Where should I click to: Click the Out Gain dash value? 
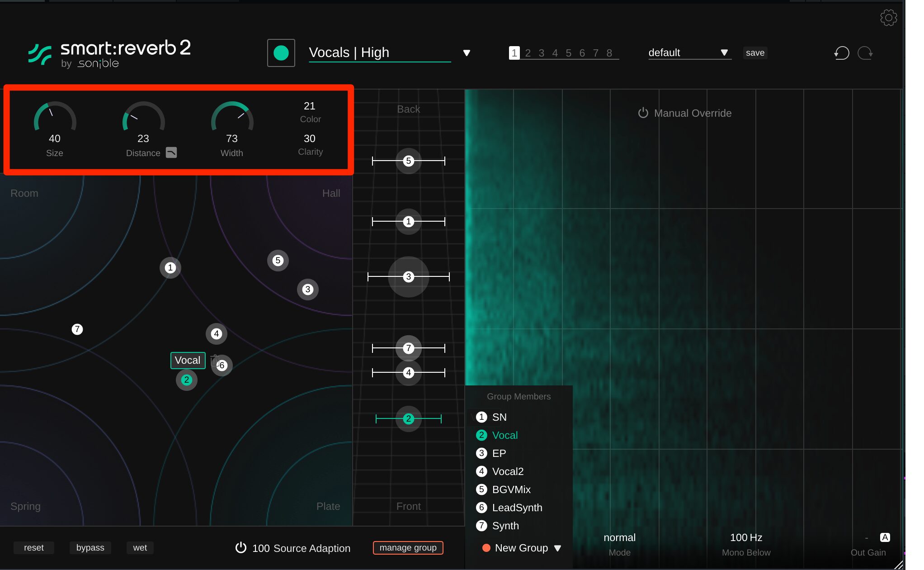click(866, 538)
